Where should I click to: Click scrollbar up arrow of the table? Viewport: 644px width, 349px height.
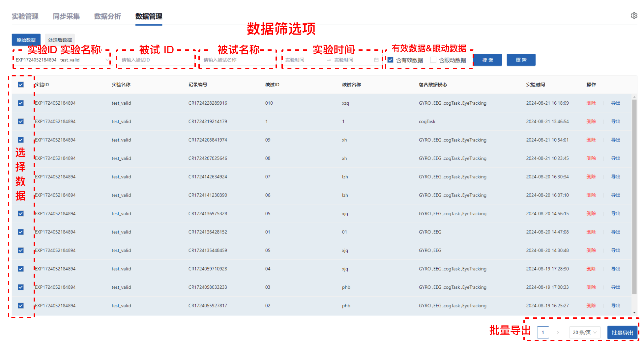(x=634, y=97)
